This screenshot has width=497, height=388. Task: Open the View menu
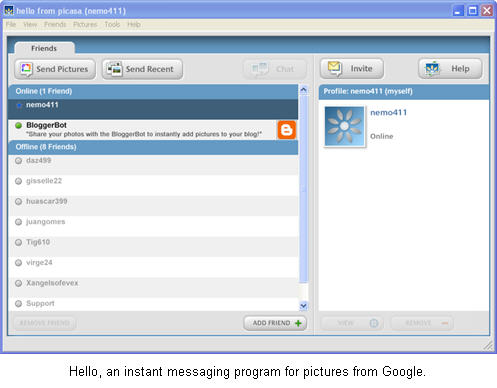30,24
